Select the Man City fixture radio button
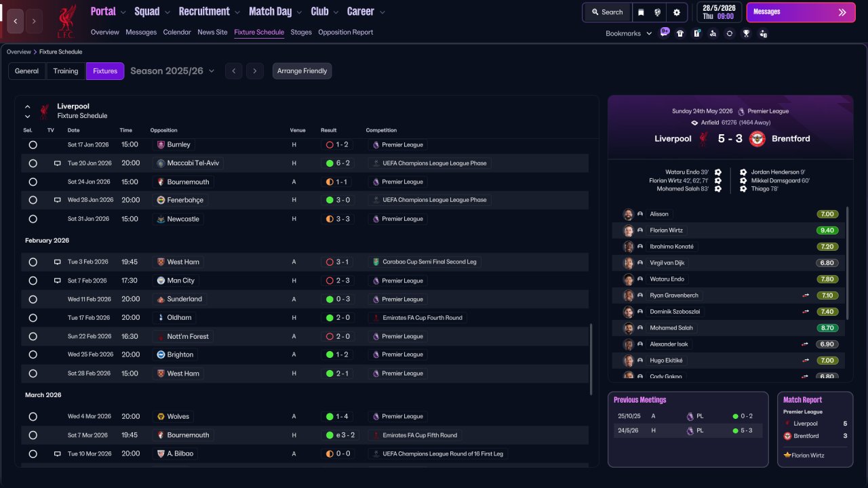 tap(33, 281)
